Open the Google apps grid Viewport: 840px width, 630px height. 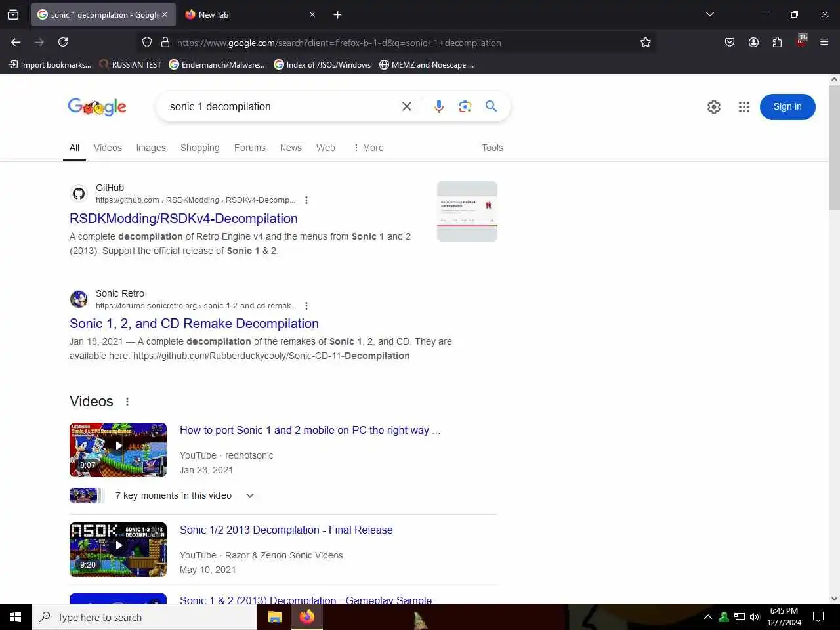(x=744, y=107)
